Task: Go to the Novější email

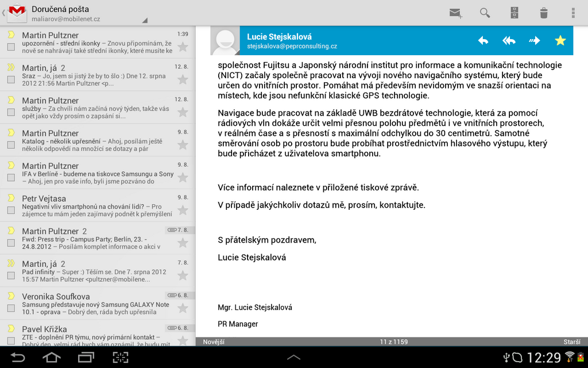Action: coord(212,341)
